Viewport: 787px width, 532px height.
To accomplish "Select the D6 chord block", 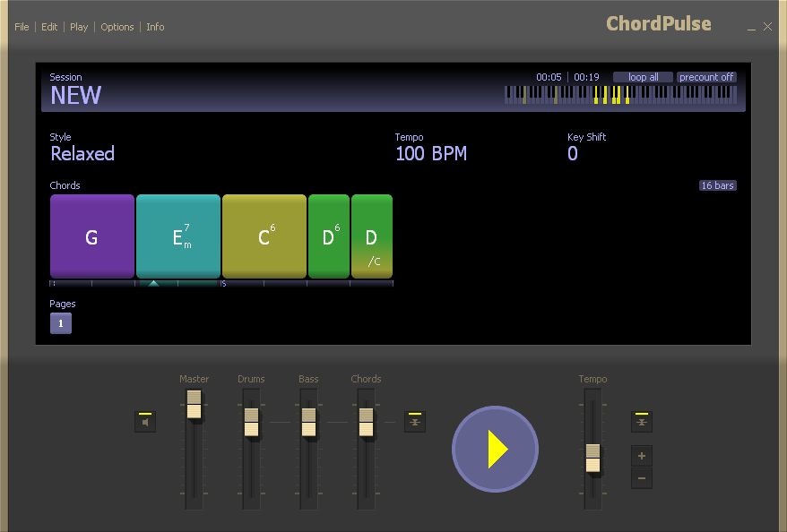I will pyautogui.click(x=329, y=236).
